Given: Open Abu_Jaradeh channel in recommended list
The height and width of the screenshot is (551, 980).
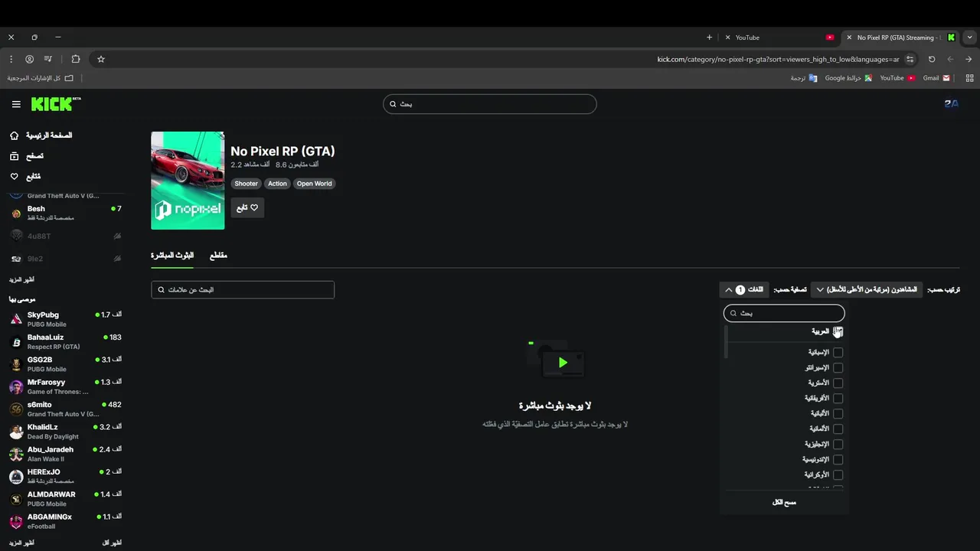Looking at the screenshot, I should [65, 454].
